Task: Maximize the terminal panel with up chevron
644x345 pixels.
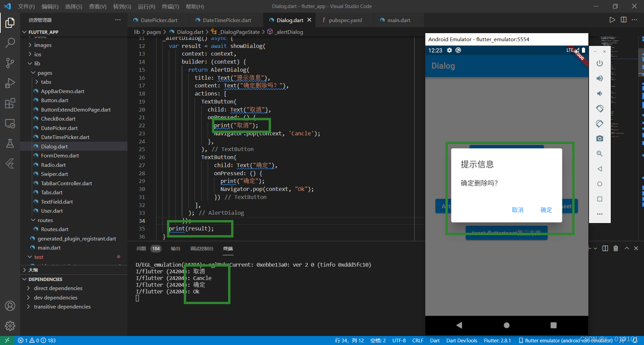Action: pos(627,248)
